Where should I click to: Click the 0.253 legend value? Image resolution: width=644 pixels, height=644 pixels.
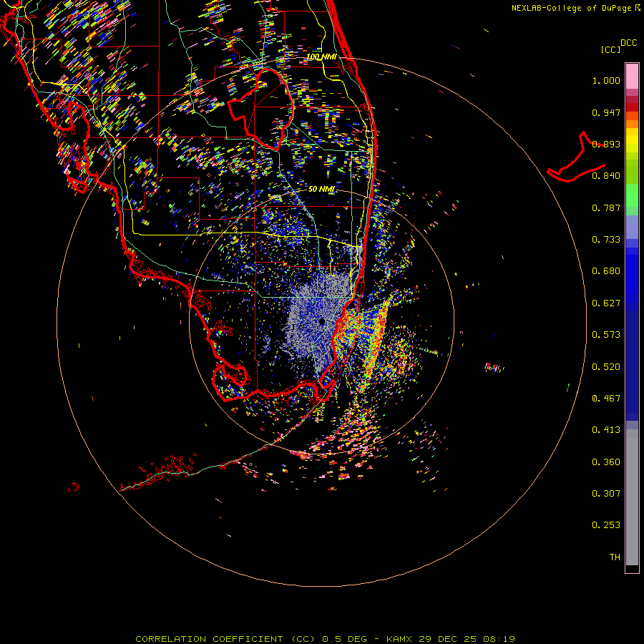click(x=606, y=525)
